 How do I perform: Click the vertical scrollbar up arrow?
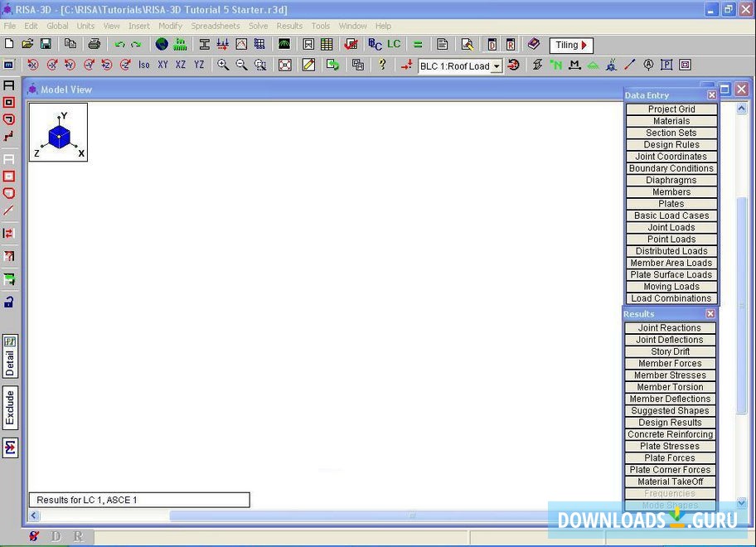click(x=742, y=109)
